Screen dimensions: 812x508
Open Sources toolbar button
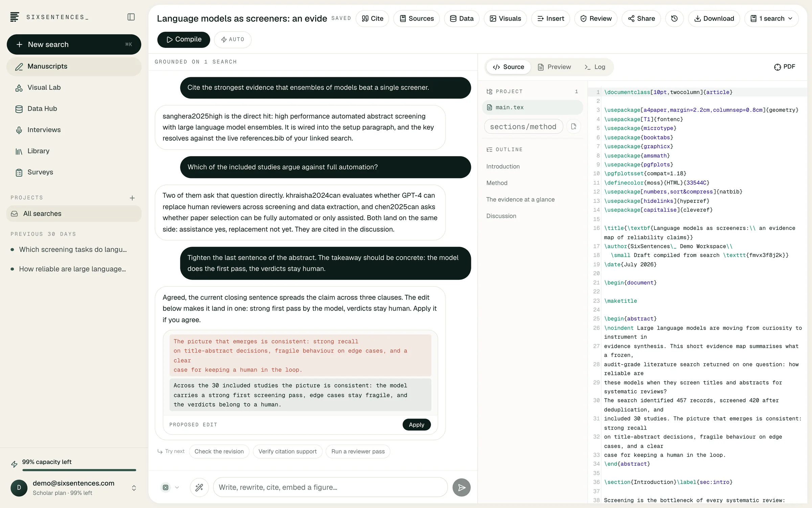(416, 19)
